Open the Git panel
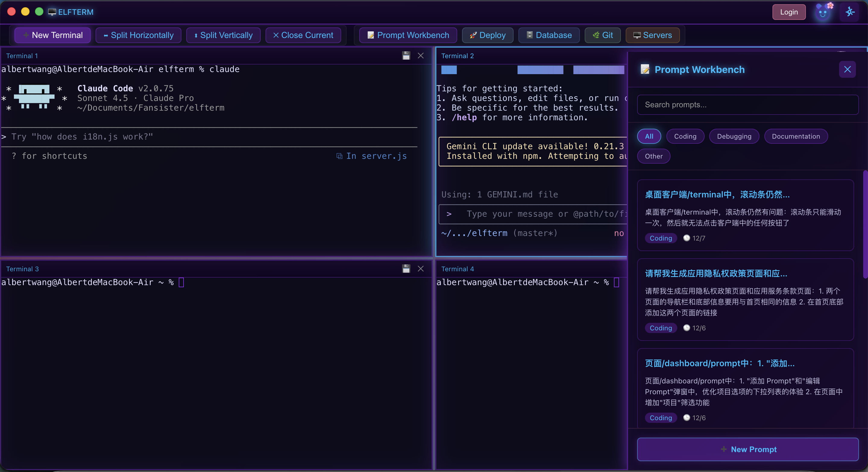868x472 pixels. [x=602, y=35]
